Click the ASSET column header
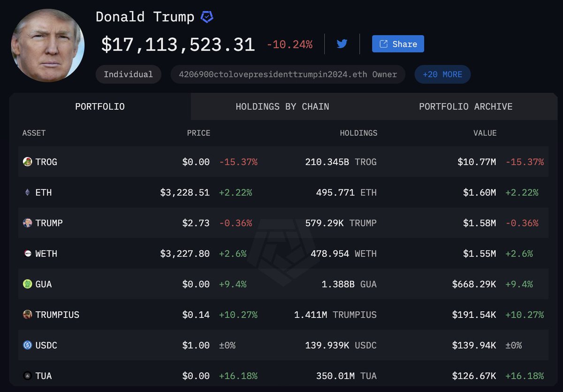The image size is (563, 392). (x=34, y=133)
